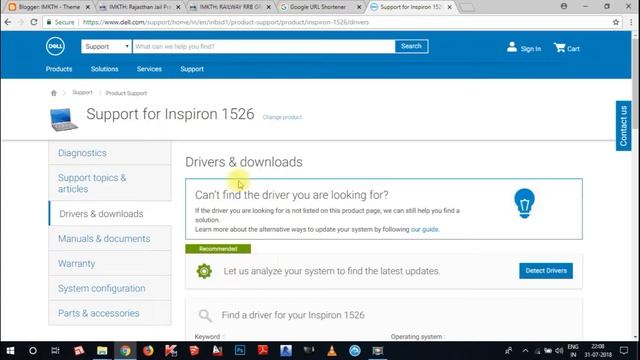Screen dimensions: 640x360
Task: Open Photoshop from taskbar
Action: click(240, 351)
